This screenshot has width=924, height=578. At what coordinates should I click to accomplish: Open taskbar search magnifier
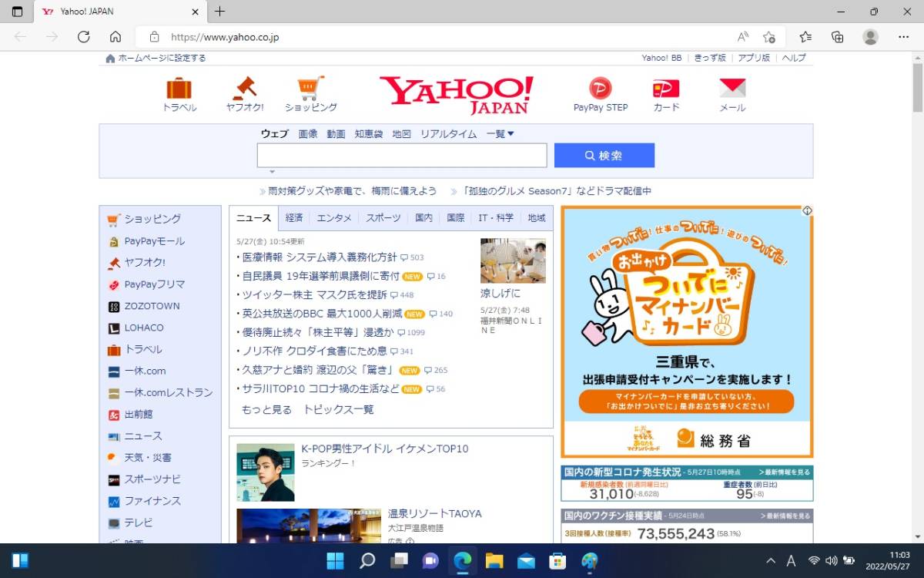(x=367, y=560)
